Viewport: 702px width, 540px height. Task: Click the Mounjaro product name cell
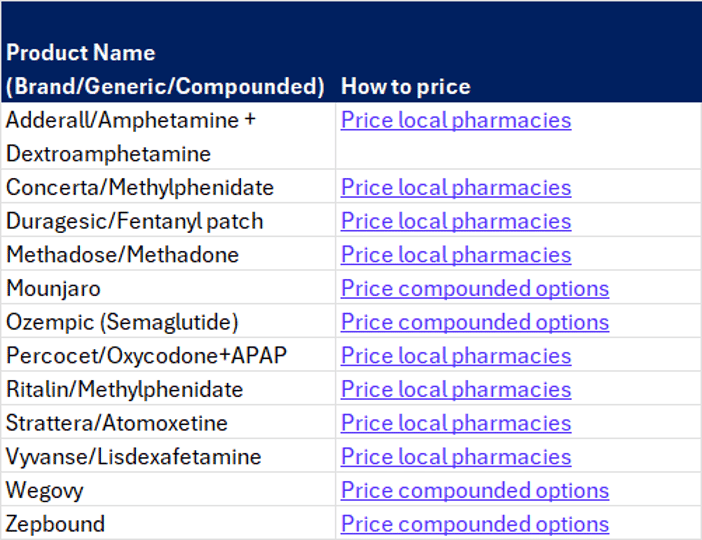coord(53,289)
